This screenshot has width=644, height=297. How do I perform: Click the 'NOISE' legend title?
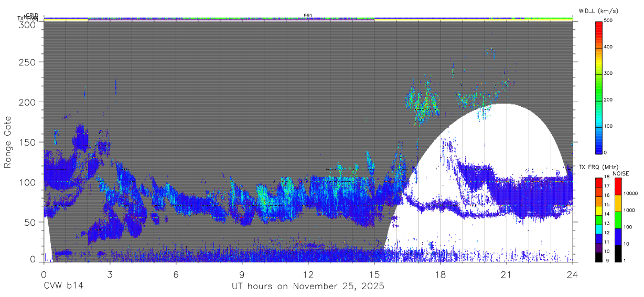(x=621, y=173)
